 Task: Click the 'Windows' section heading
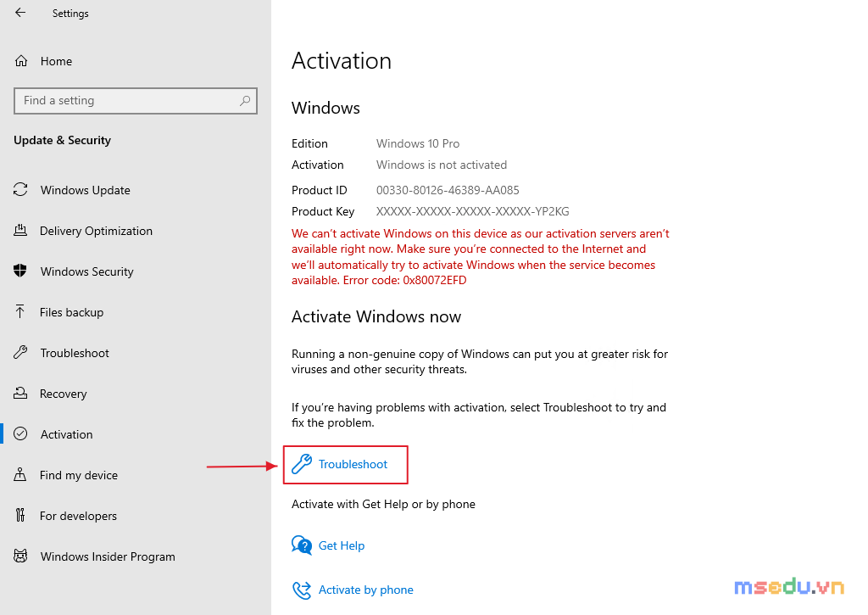[x=325, y=108]
